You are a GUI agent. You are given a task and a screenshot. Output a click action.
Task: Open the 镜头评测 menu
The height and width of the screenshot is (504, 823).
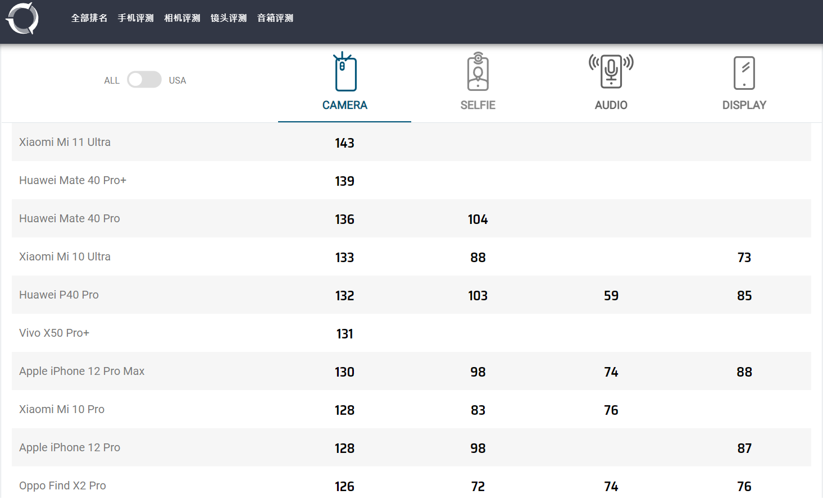[229, 18]
